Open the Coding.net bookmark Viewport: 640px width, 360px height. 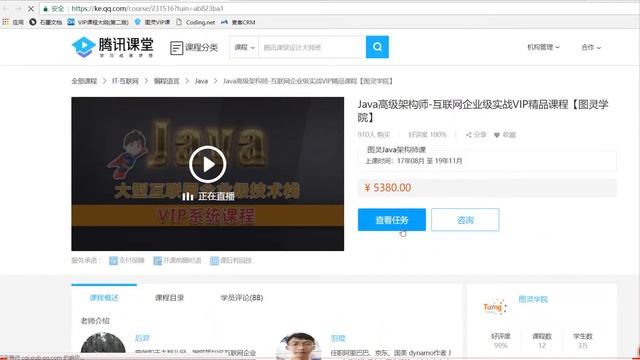coord(196,22)
